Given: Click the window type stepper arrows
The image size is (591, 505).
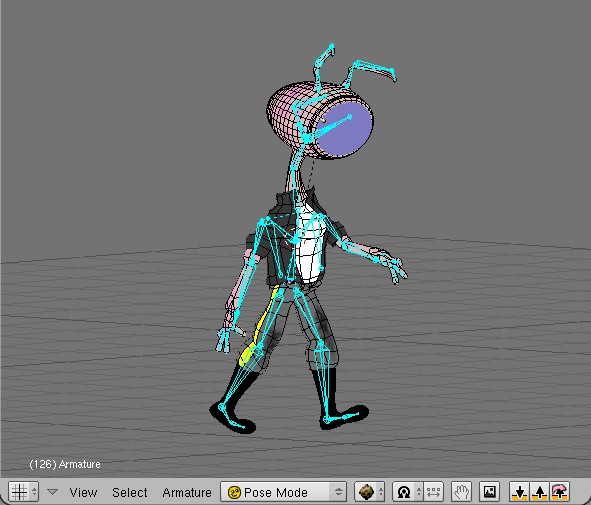Looking at the screenshot, I should click(x=34, y=492).
